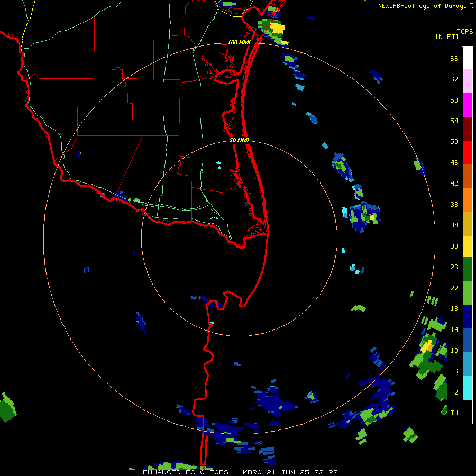This screenshot has height=476, width=476.
Task: Click the 2 value on the legend
Action: click(x=456, y=392)
